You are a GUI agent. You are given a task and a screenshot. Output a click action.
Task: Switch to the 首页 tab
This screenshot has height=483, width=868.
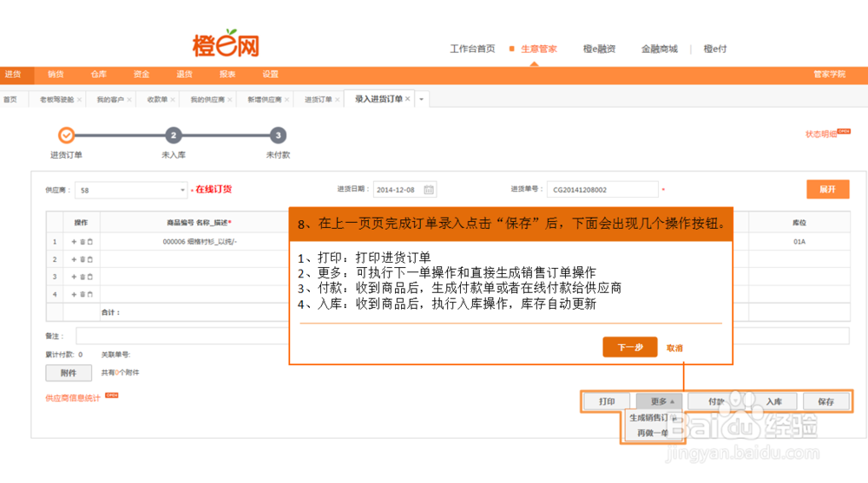coord(10,100)
